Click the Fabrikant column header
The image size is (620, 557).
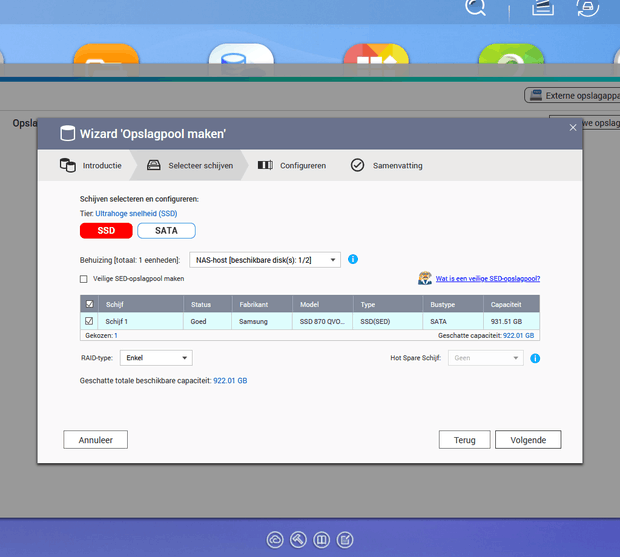(x=262, y=304)
